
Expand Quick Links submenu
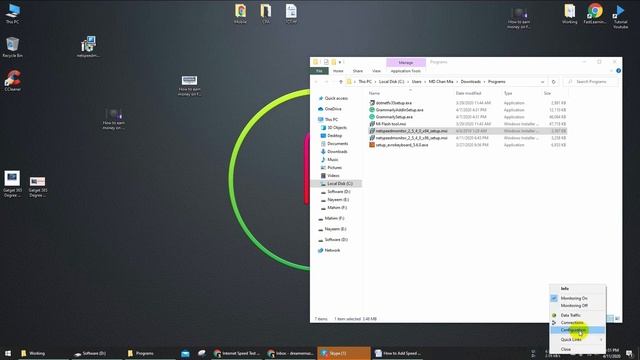coord(577,340)
